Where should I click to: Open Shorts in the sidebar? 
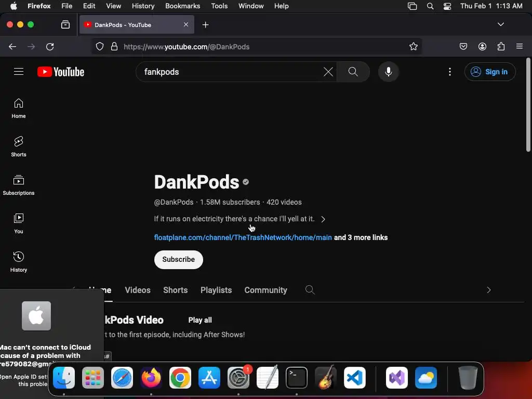(19, 147)
